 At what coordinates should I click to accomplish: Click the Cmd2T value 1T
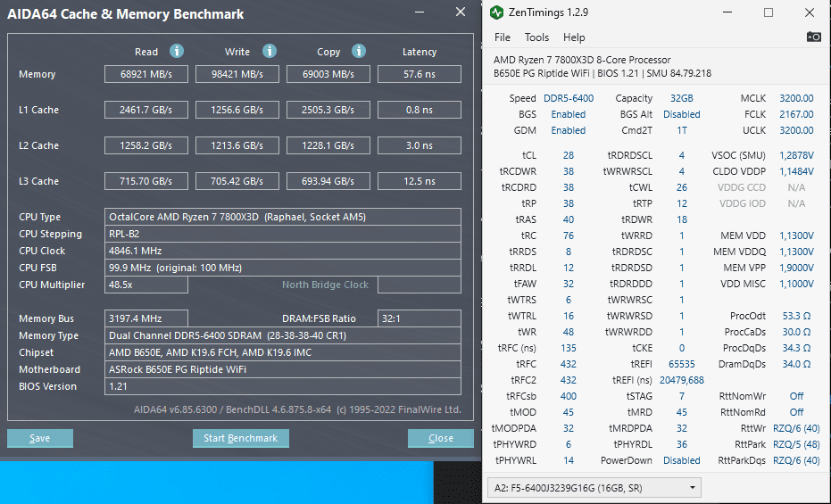[682, 130]
